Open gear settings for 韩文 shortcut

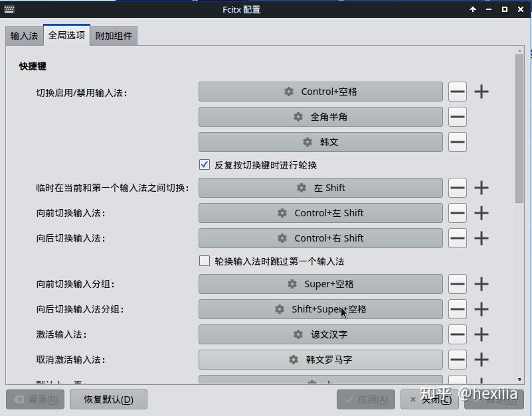pyautogui.click(x=306, y=141)
